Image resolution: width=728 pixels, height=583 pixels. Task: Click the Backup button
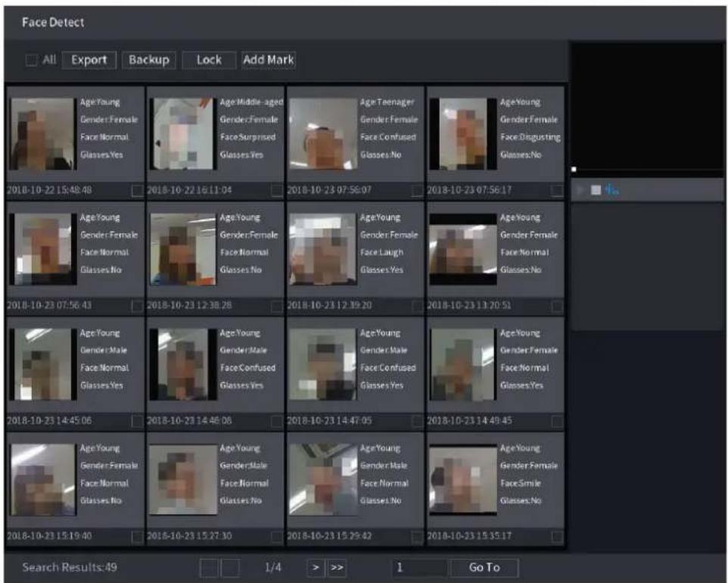point(148,60)
